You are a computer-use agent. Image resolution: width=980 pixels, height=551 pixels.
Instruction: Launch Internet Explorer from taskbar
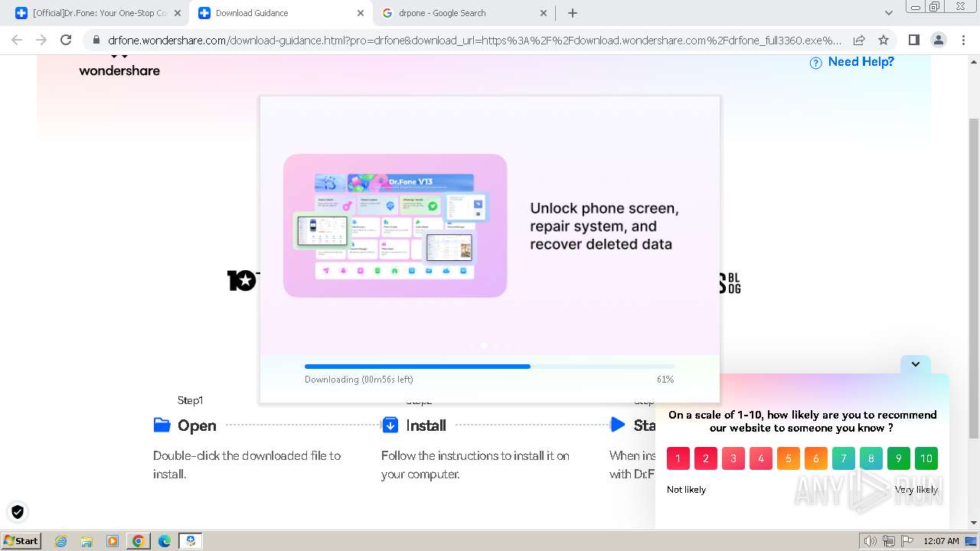tap(61, 541)
